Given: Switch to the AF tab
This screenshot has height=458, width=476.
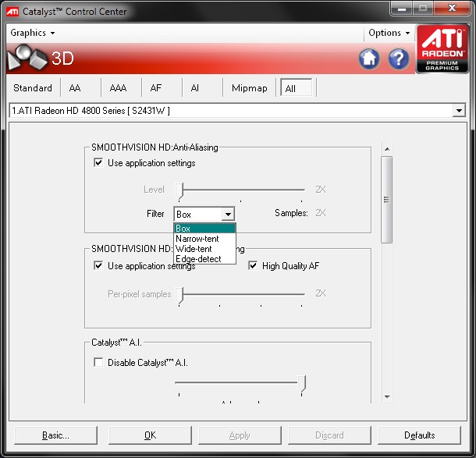Looking at the screenshot, I should [x=156, y=88].
